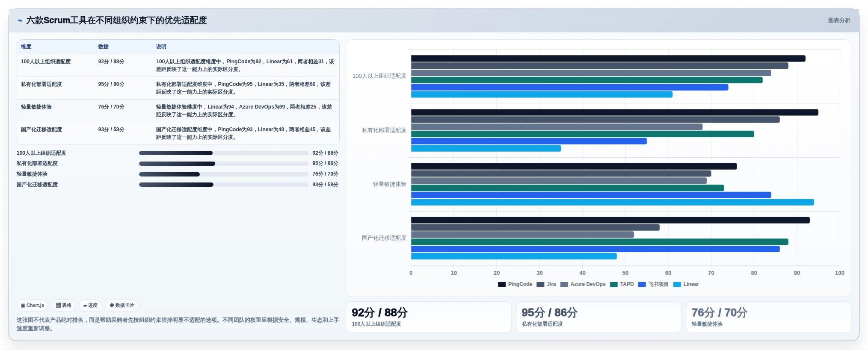
Task: Click the 93分 / 58分 table cell
Action: tap(111, 129)
